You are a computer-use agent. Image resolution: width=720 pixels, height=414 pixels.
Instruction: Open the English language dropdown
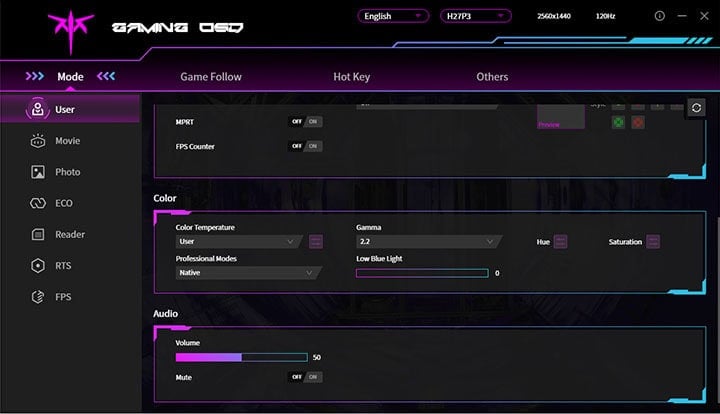pos(393,16)
